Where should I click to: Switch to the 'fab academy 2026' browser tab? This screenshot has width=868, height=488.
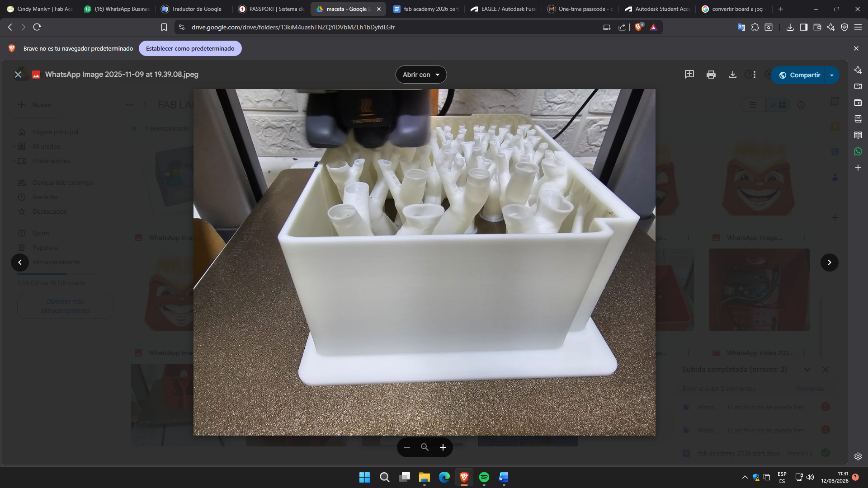point(426,9)
